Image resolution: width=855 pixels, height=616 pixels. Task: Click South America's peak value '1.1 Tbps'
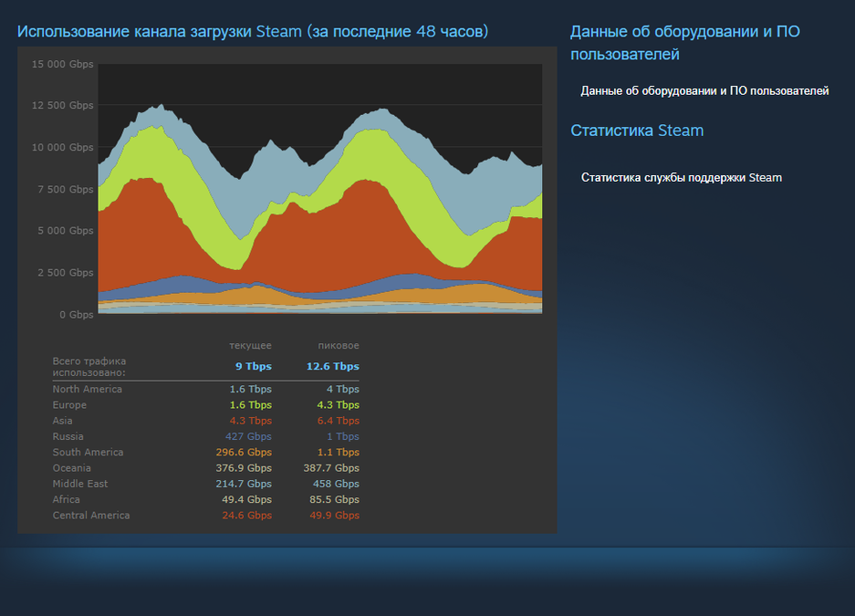(338, 453)
